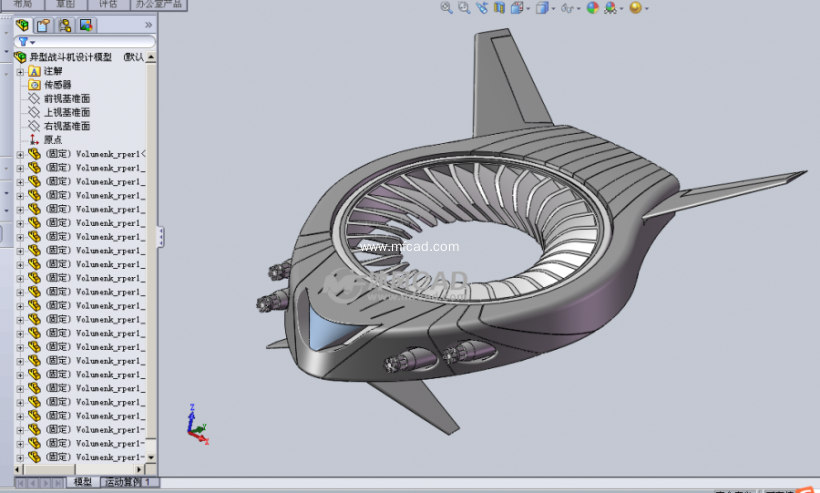
Task: Expand the first Volumenk_rper1 component node
Action: point(20,154)
